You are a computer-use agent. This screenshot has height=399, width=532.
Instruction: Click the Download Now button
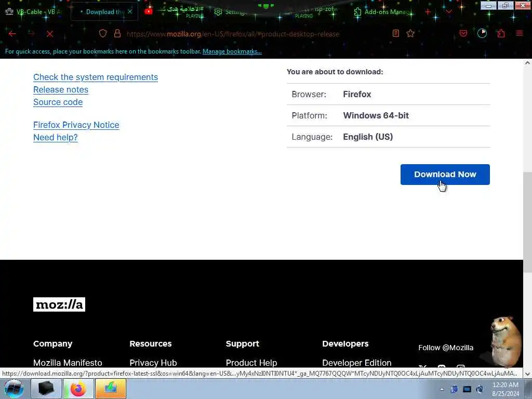point(445,175)
